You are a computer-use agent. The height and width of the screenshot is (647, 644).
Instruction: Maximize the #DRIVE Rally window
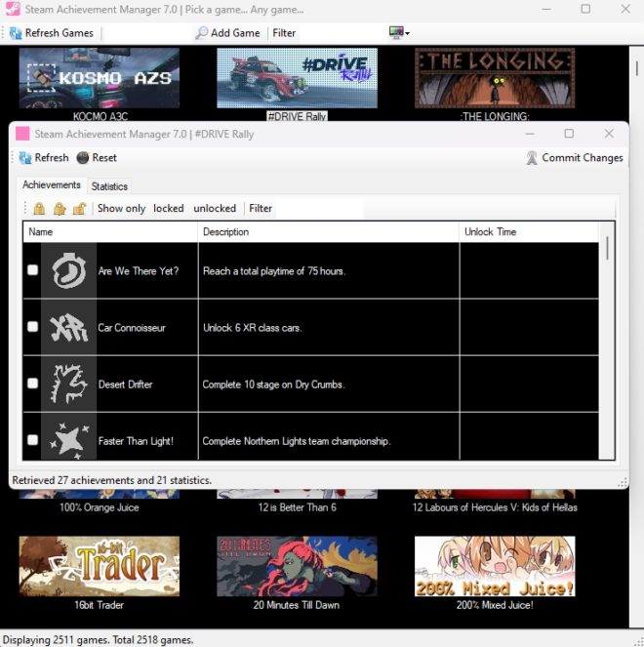[569, 134]
